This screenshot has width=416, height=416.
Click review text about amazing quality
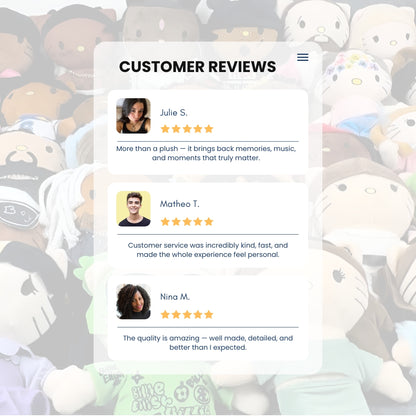coord(208,343)
